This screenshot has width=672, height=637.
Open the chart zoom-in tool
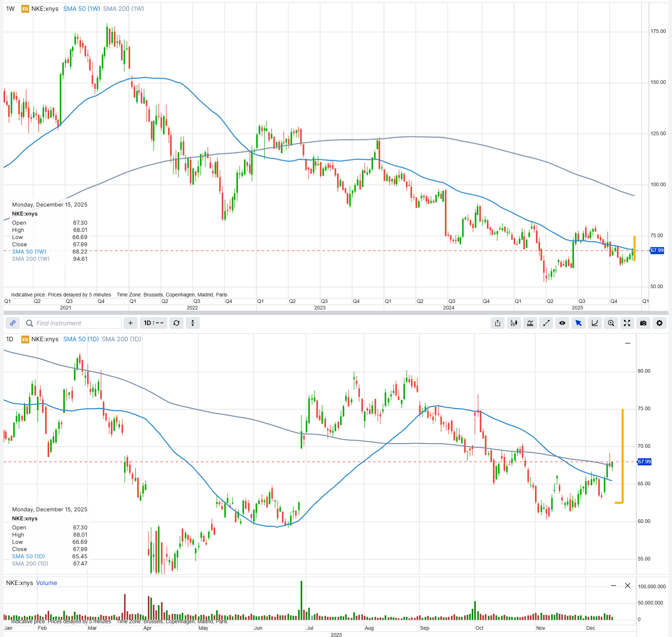coord(611,323)
